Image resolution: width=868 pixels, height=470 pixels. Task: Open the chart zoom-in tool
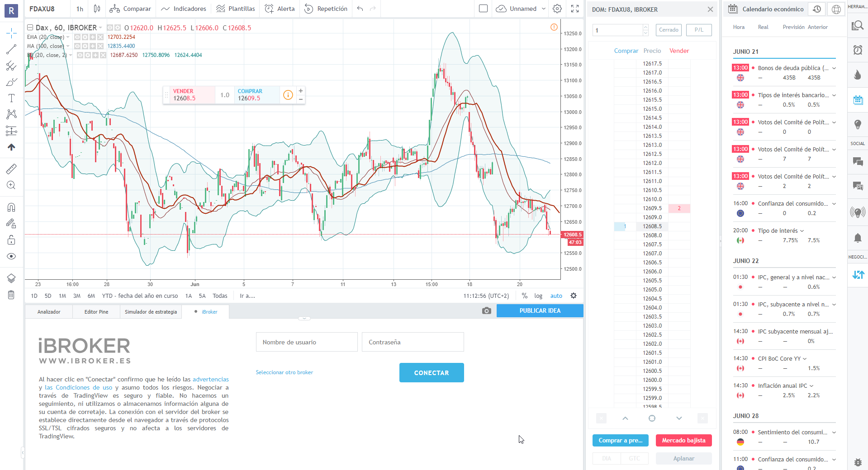[x=11, y=185]
